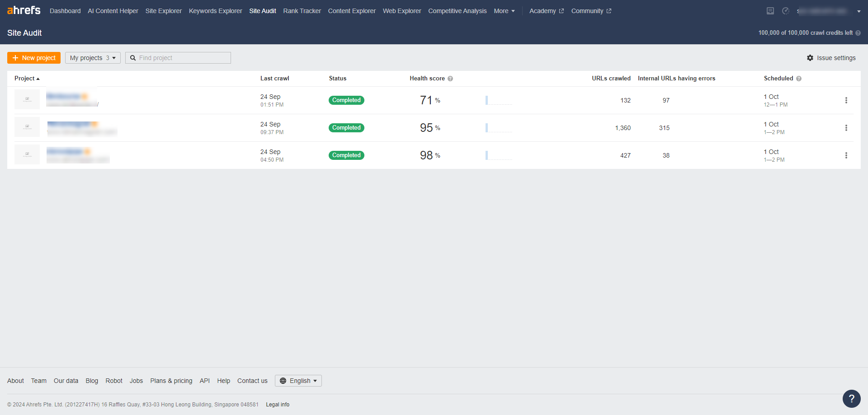Screen dimensions: 868x415
Task: Expand the My projects dropdown
Action: [93, 58]
